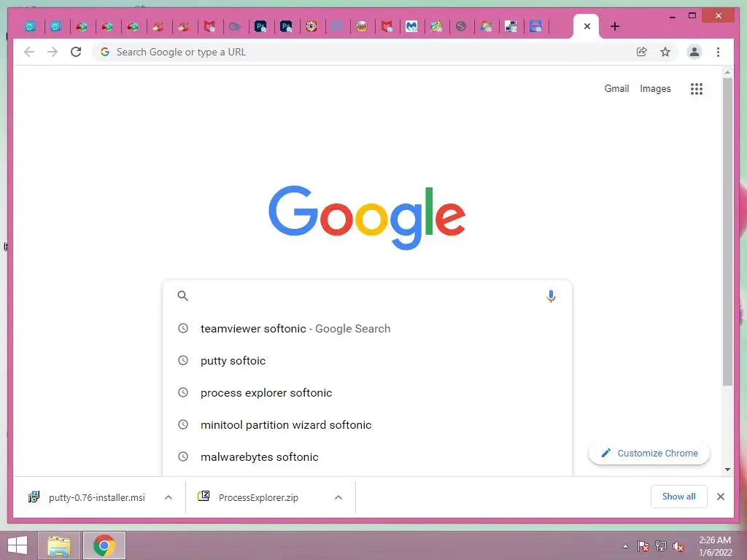Open the Images link
The image size is (747, 560).
tap(655, 88)
